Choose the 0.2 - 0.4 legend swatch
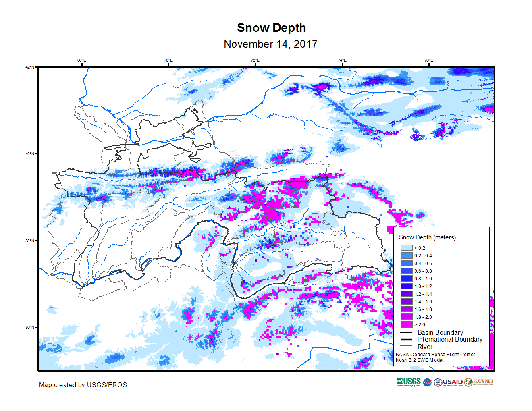Viewport: 532px width, 411px height. [x=406, y=255]
